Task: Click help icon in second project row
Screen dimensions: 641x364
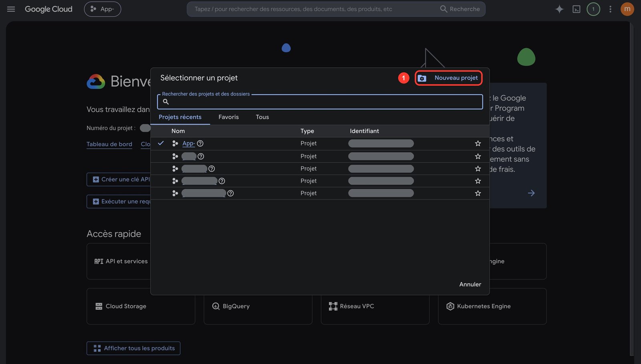Action: 201,156
